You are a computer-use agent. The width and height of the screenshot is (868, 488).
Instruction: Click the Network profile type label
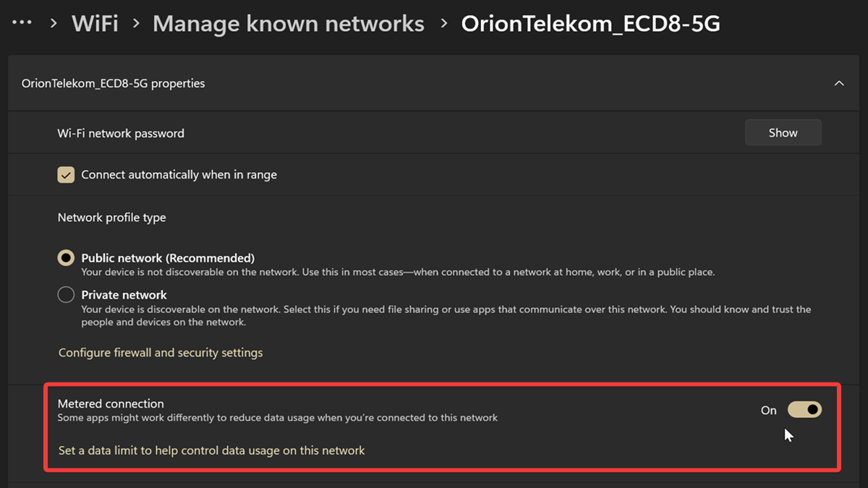coord(111,218)
